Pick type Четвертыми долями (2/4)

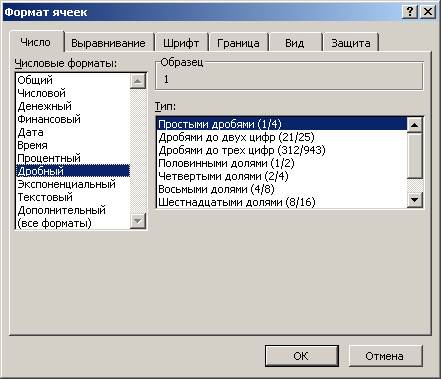[x=282, y=176]
